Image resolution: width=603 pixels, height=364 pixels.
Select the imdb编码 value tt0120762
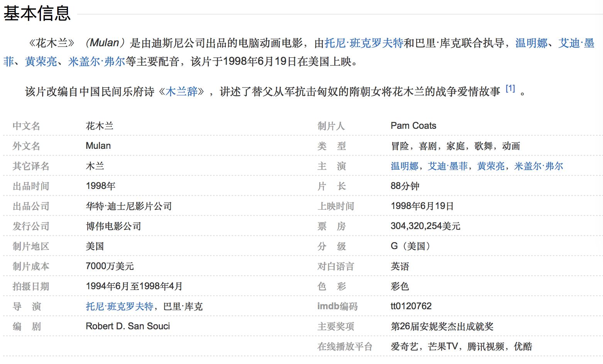click(411, 306)
